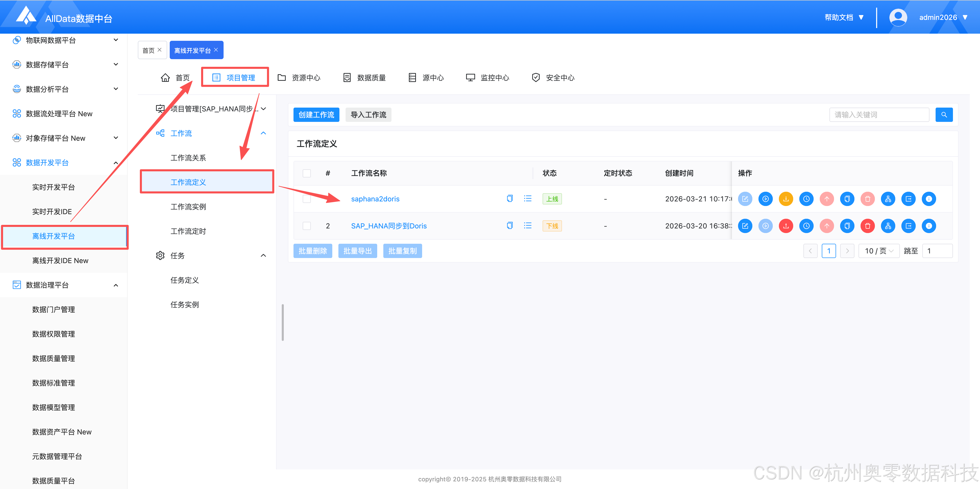Open the 10 / 页 page size dropdown

click(x=879, y=251)
